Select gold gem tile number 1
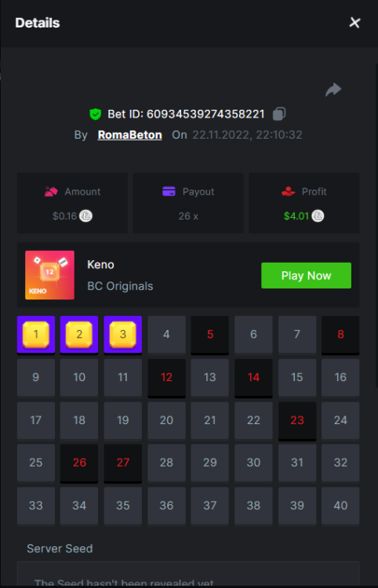The image size is (378, 588). [36, 335]
